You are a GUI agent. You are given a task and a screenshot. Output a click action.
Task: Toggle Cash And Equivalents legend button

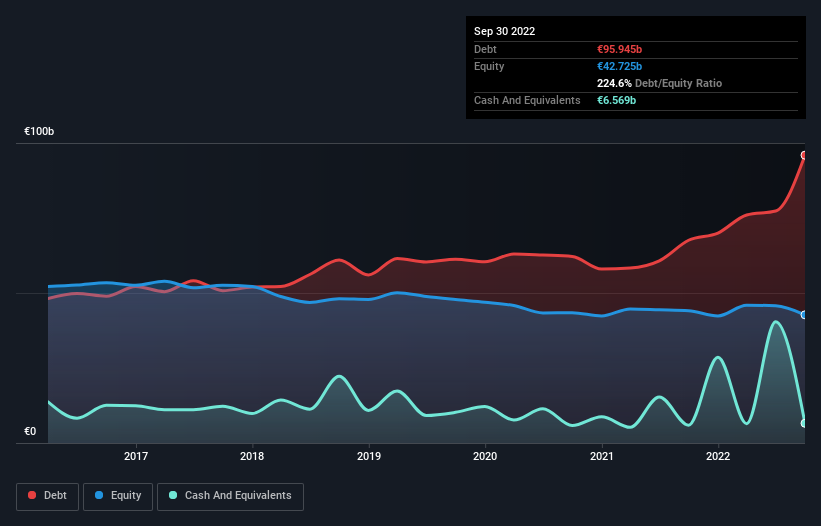click(x=230, y=496)
